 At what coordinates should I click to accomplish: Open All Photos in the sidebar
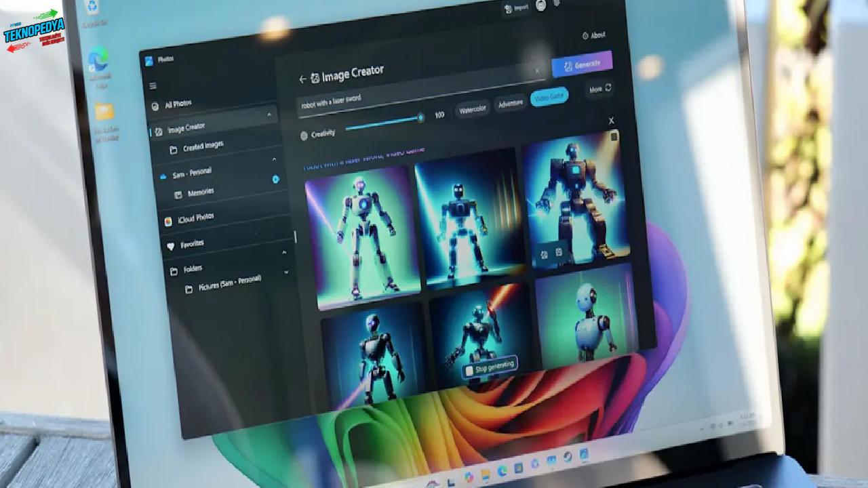coord(178,104)
